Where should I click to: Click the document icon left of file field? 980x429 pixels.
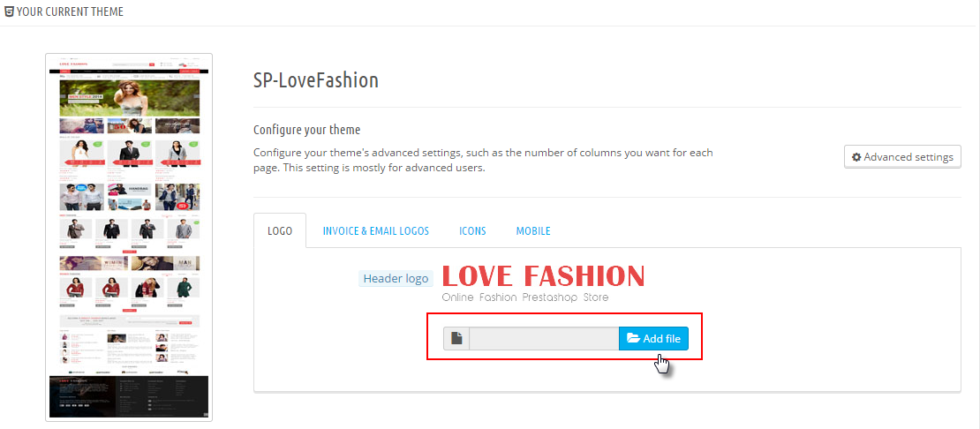(456, 339)
